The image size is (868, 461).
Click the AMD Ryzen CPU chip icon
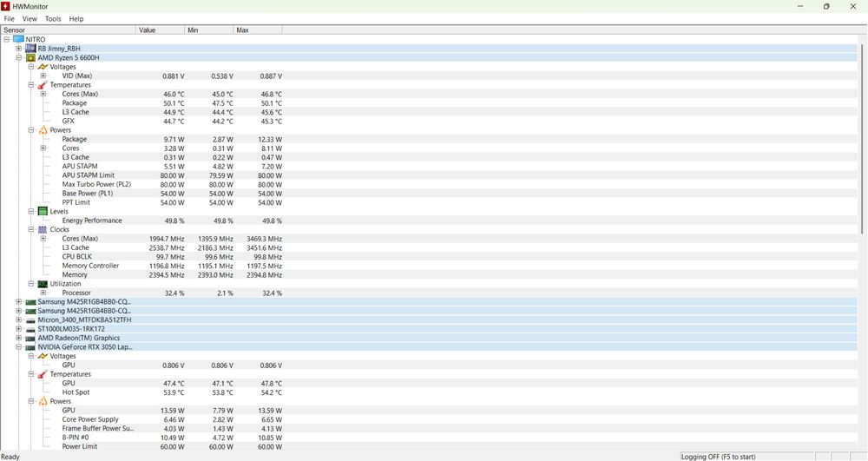tap(30, 57)
